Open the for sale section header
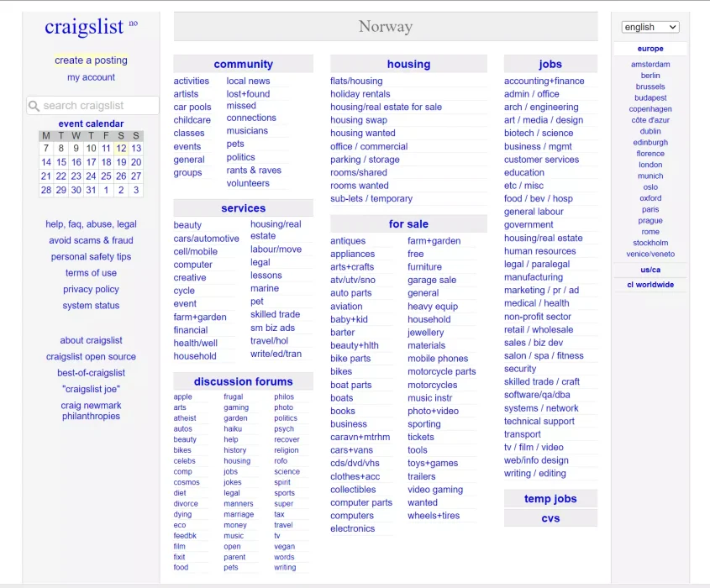This screenshot has height=588, width=710. pyautogui.click(x=408, y=224)
